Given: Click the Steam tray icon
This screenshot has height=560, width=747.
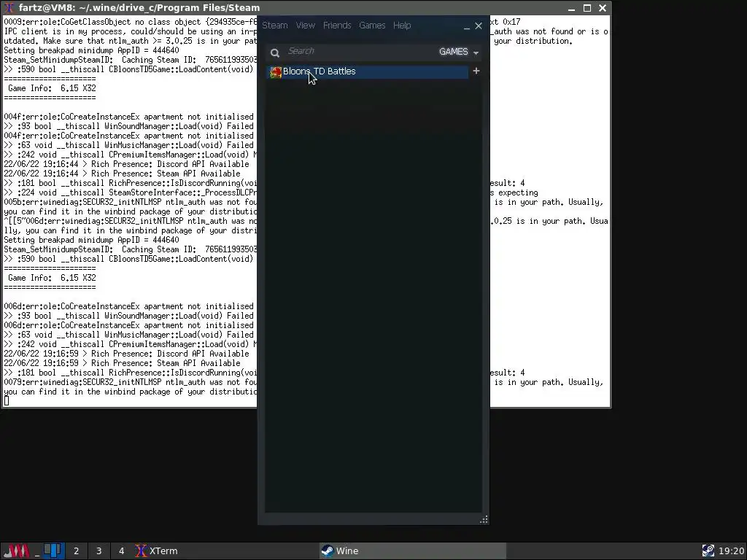Looking at the screenshot, I should pos(708,551).
